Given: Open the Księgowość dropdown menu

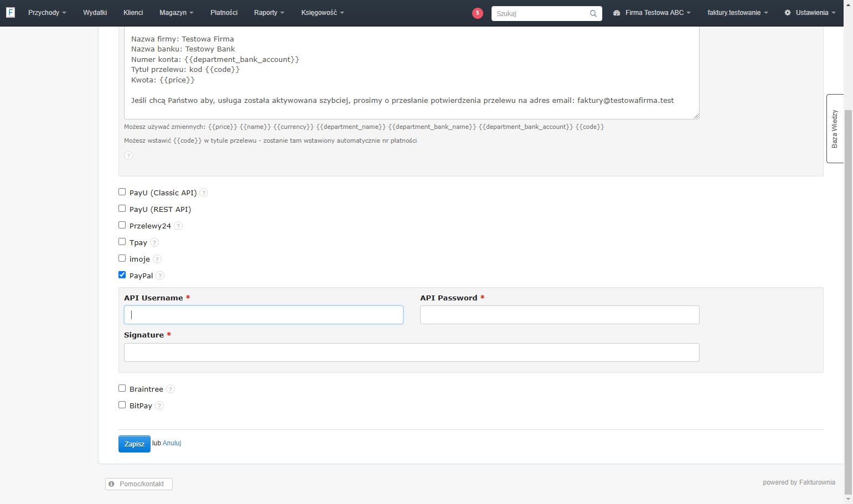Looking at the screenshot, I should 323,13.
